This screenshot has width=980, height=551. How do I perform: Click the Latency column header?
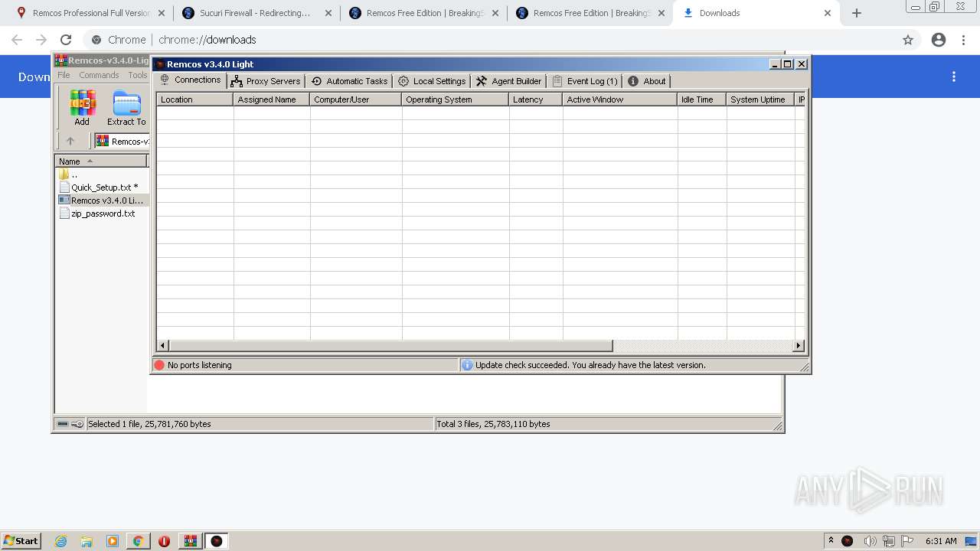pyautogui.click(x=536, y=99)
